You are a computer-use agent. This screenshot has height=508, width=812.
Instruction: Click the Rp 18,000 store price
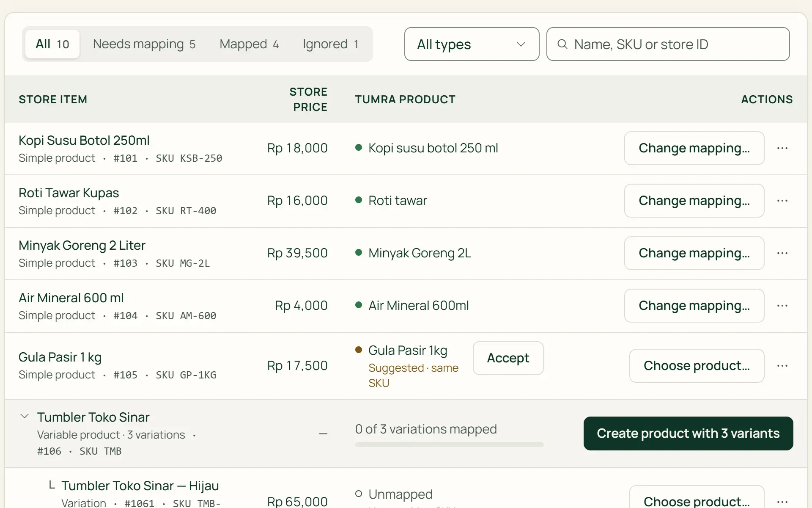point(297,148)
